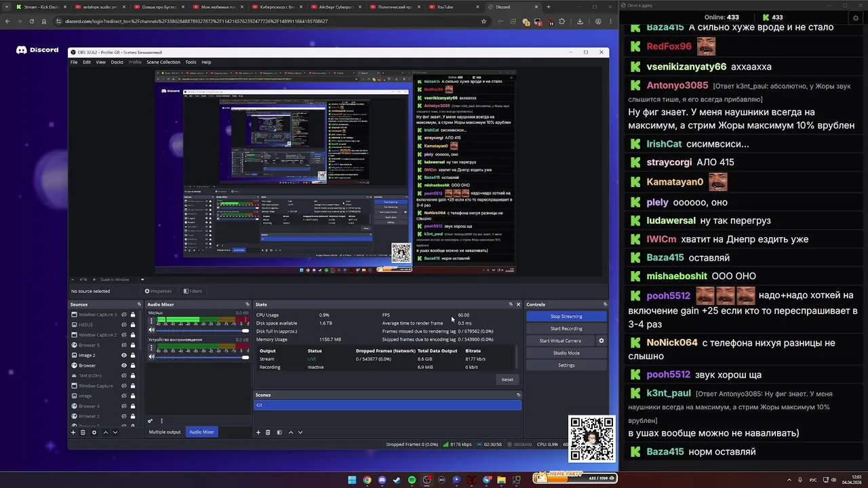This screenshot has width=868, height=488.
Task: Open the Scene Collection menu
Action: [x=163, y=62]
